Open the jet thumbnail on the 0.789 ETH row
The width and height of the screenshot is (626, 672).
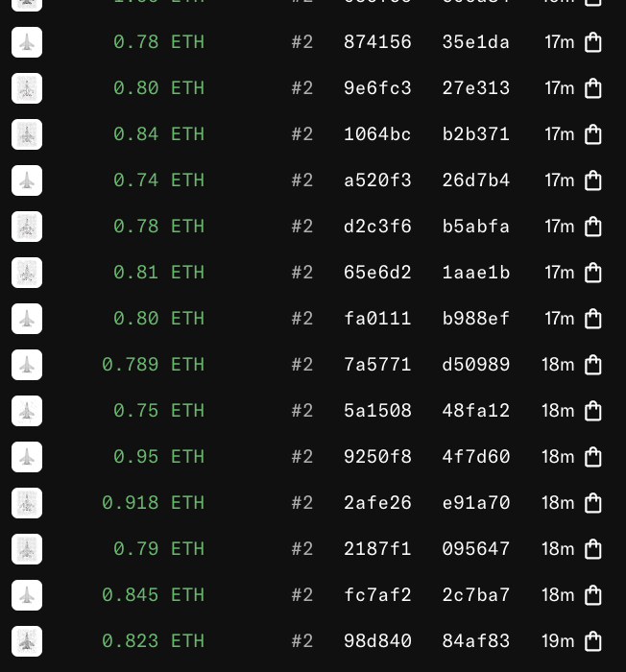pos(27,365)
